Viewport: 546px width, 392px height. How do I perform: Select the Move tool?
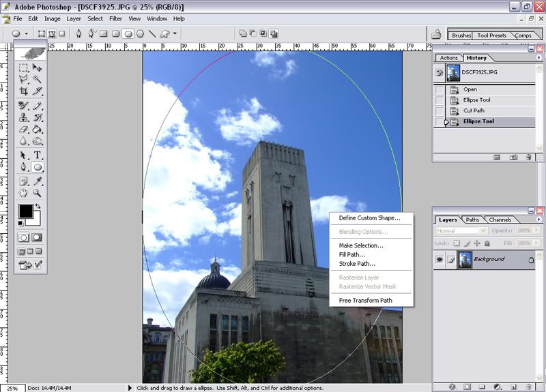[x=38, y=67]
